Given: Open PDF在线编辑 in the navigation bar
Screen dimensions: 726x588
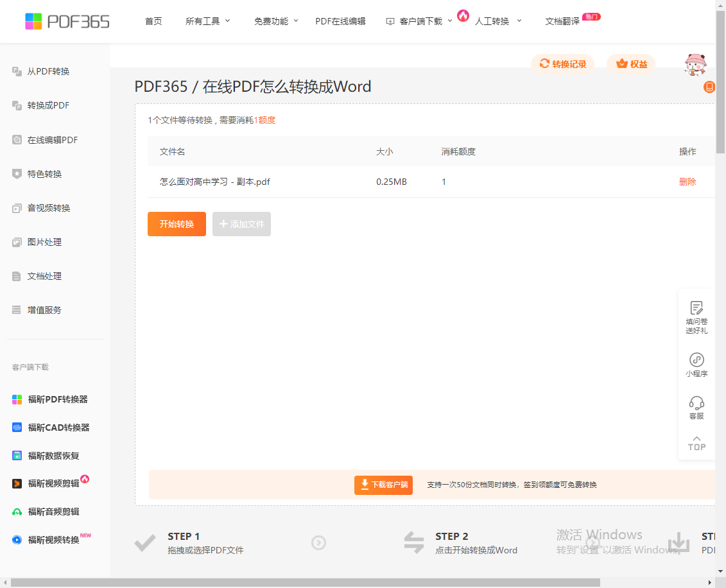Looking at the screenshot, I should tap(340, 21).
